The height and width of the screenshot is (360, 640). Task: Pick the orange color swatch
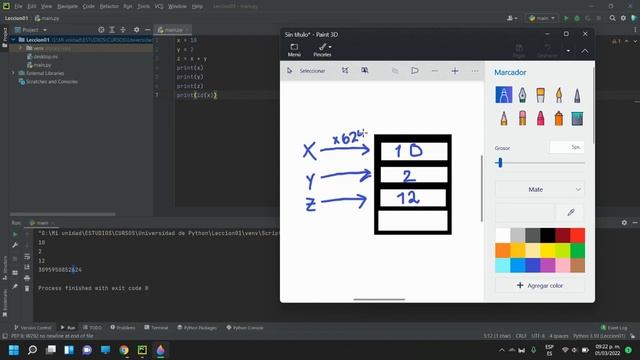coord(502,250)
